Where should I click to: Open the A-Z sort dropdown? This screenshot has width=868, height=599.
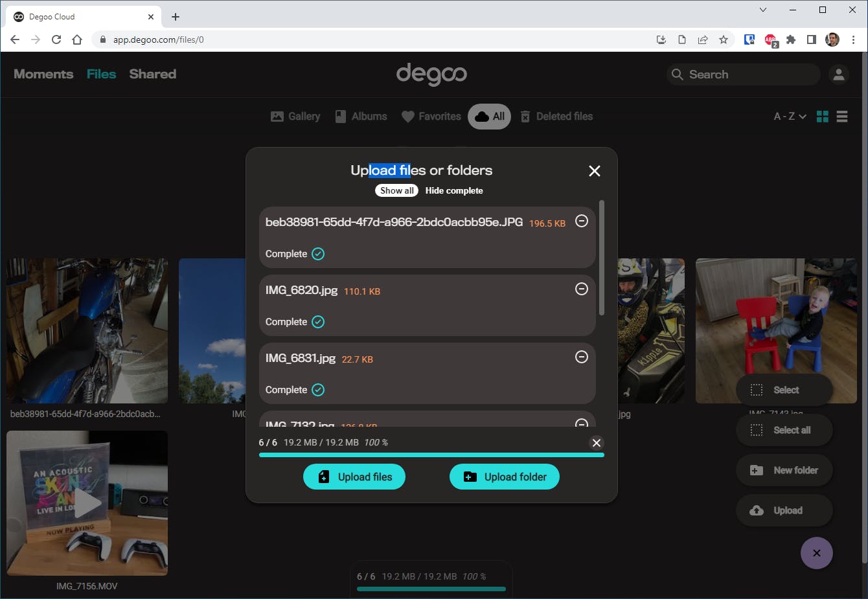pos(790,117)
